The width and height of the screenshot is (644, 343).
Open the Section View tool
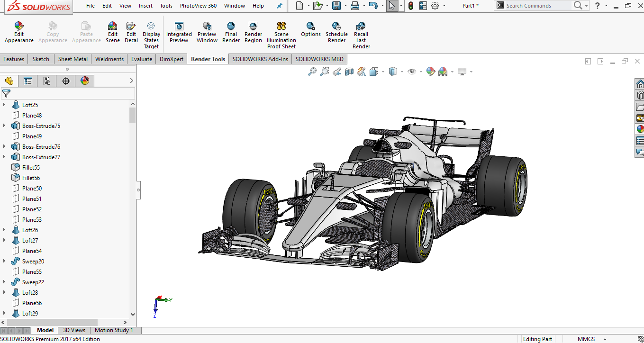349,71
